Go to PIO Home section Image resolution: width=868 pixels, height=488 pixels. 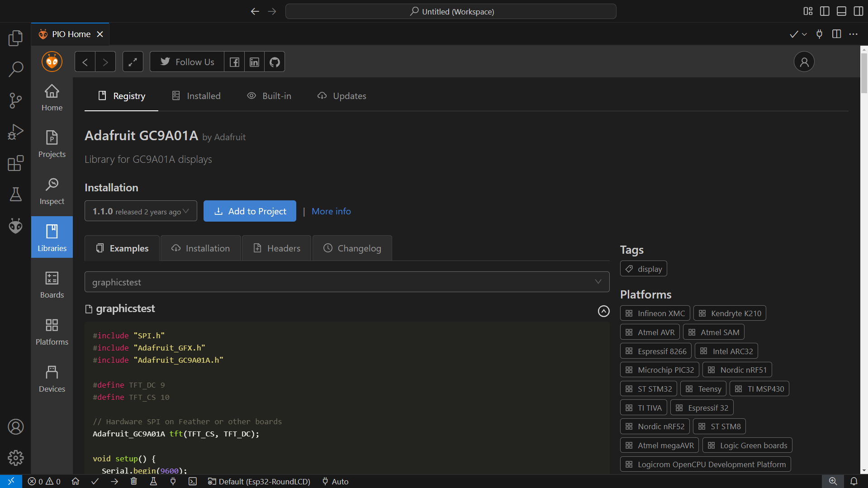[52, 98]
